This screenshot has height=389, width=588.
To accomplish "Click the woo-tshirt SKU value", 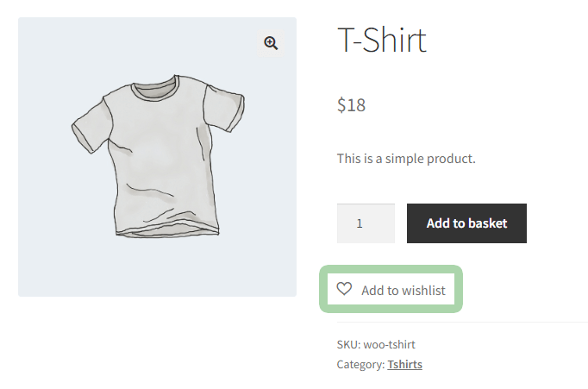I will tap(389, 344).
